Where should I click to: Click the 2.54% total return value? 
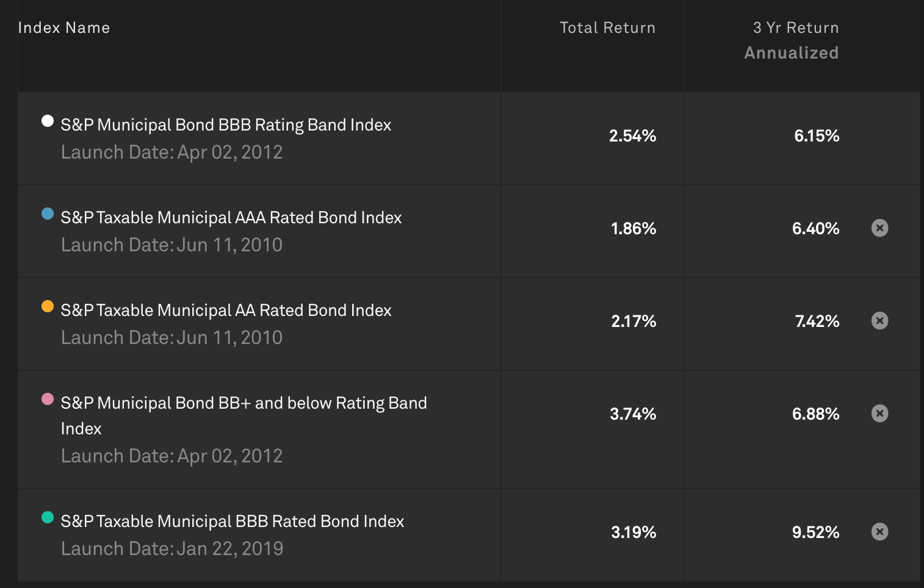click(632, 136)
